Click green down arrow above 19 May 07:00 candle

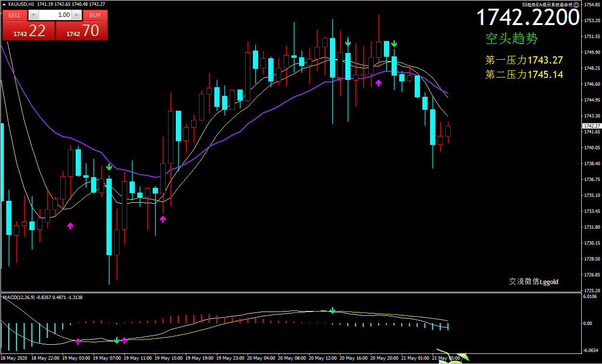(x=109, y=167)
